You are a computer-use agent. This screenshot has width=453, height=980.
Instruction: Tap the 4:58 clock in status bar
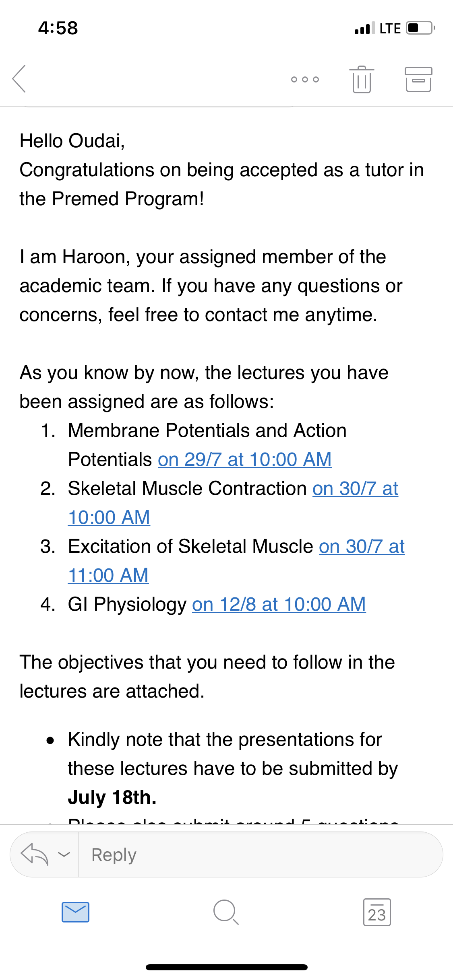point(58,28)
